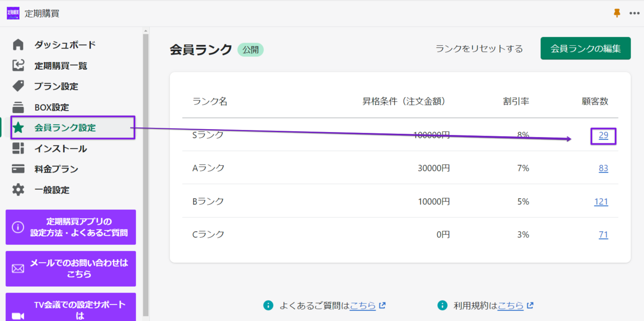Click the BOX settings icon
Image resolution: width=644 pixels, height=321 pixels.
18,107
